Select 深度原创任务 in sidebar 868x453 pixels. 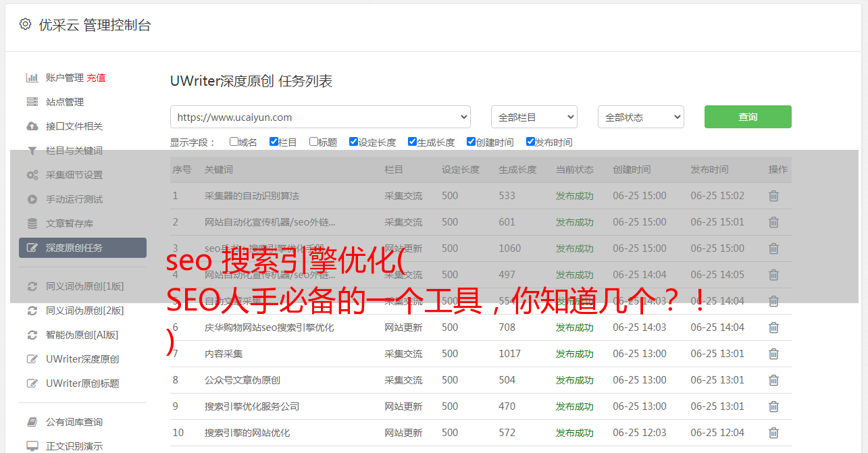[82, 248]
